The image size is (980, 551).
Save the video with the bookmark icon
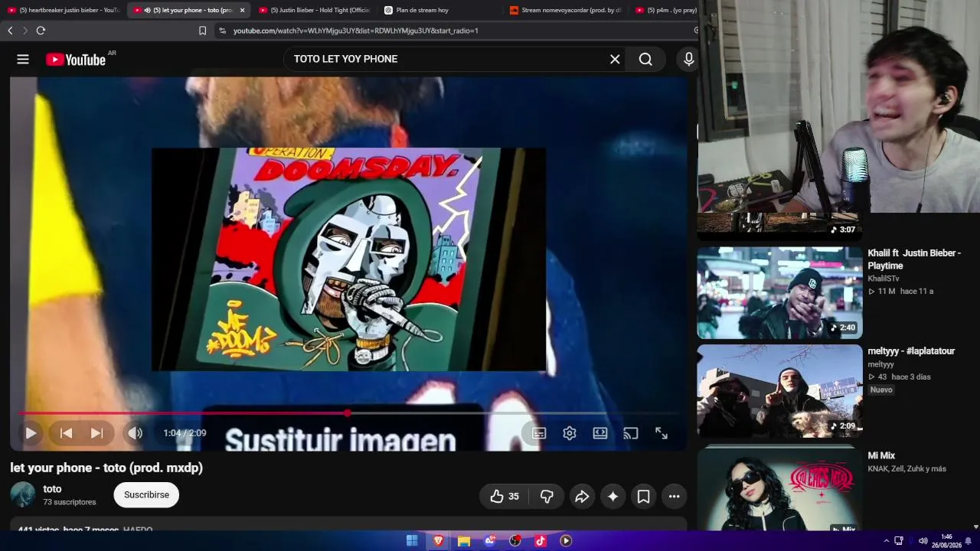[643, 497]
